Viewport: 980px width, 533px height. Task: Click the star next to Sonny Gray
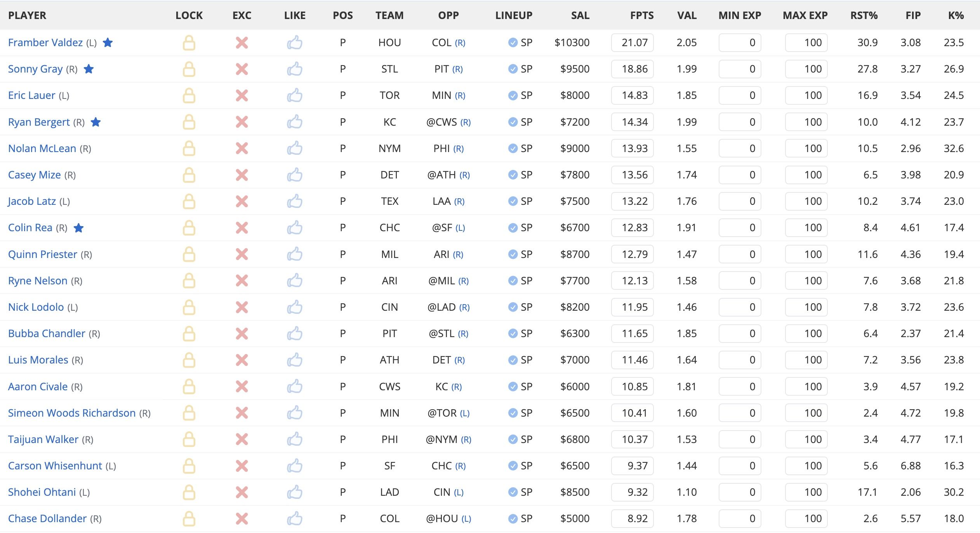[x=89, y=69]
